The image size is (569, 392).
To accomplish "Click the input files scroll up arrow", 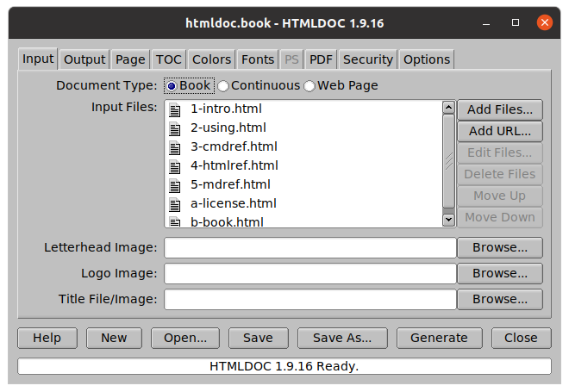I will pos(449,108).
